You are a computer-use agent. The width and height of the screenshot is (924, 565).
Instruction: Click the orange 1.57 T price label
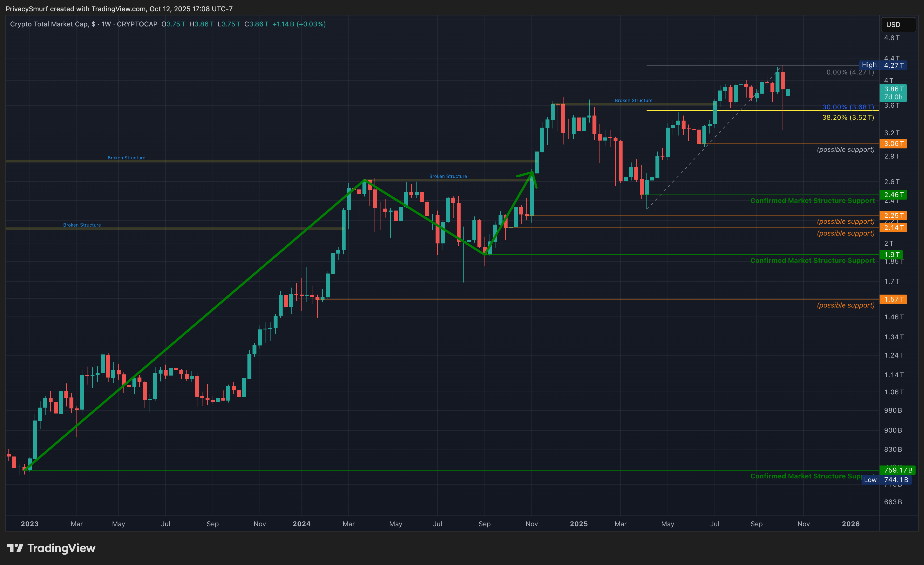[x=893, y=299]
